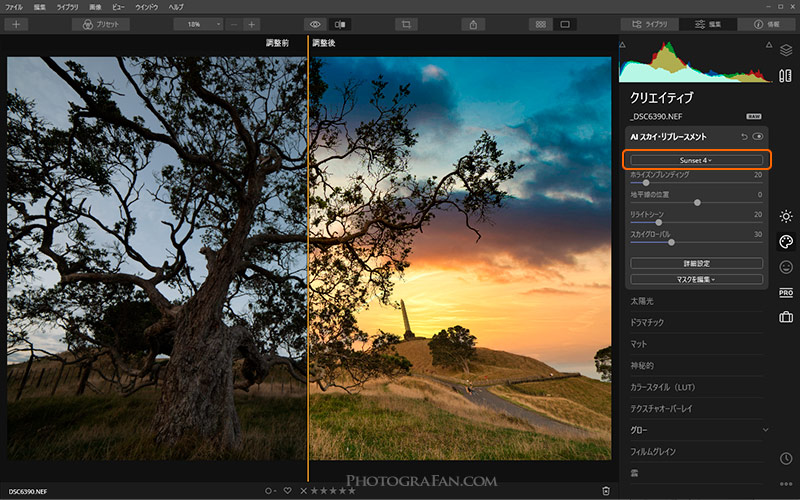Switch to gallery grid view
800x500 pixels.
pos(541,24)
